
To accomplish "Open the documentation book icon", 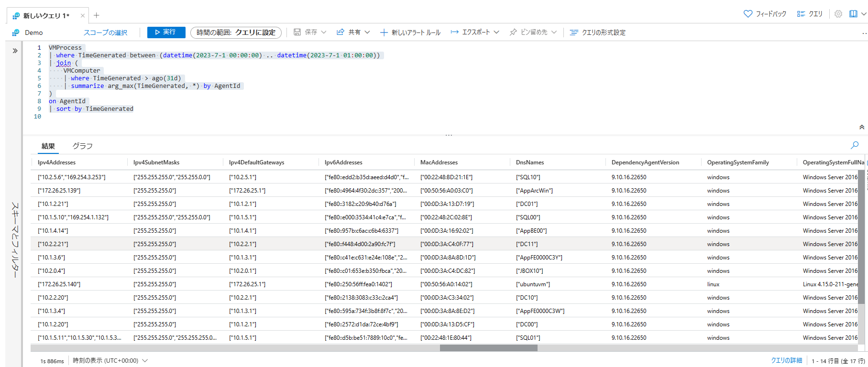I will pos(853,14).
